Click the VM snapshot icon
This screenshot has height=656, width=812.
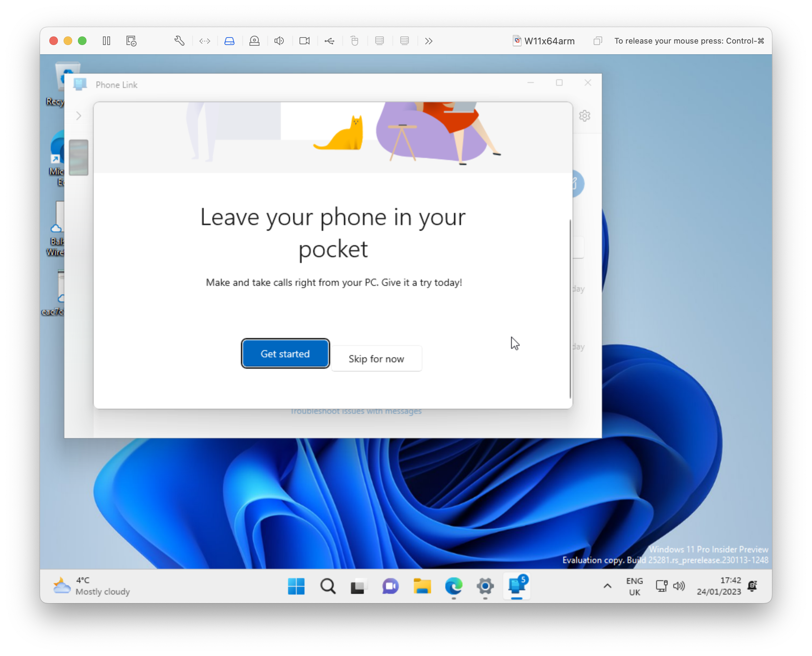click(x=131, y=41)
